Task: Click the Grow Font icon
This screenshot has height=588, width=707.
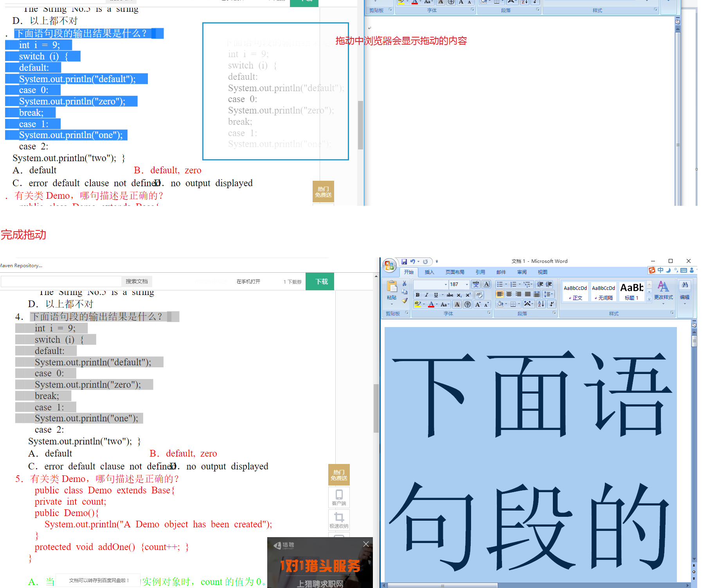Action: (x=478, y=304)
